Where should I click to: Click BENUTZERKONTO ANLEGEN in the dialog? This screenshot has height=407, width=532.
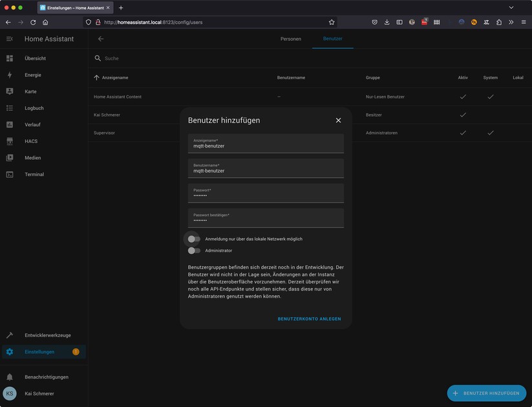click(x=309, y=318)
